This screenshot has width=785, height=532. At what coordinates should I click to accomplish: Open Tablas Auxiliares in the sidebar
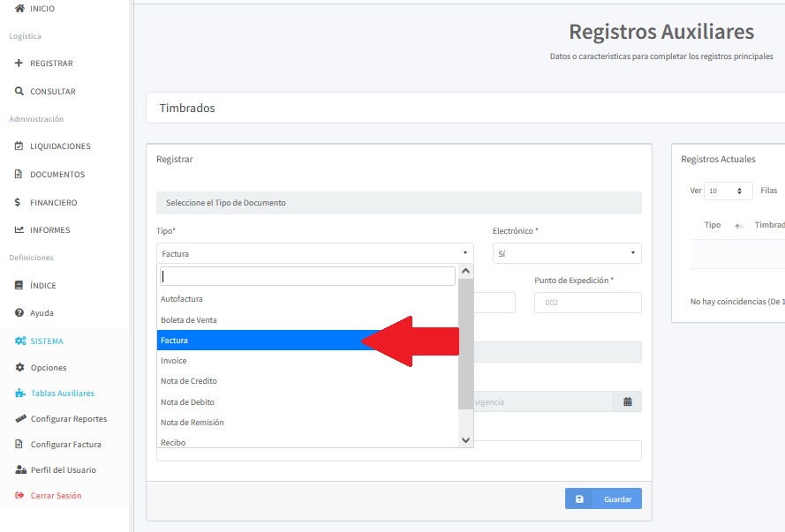(x=62, y=393)
